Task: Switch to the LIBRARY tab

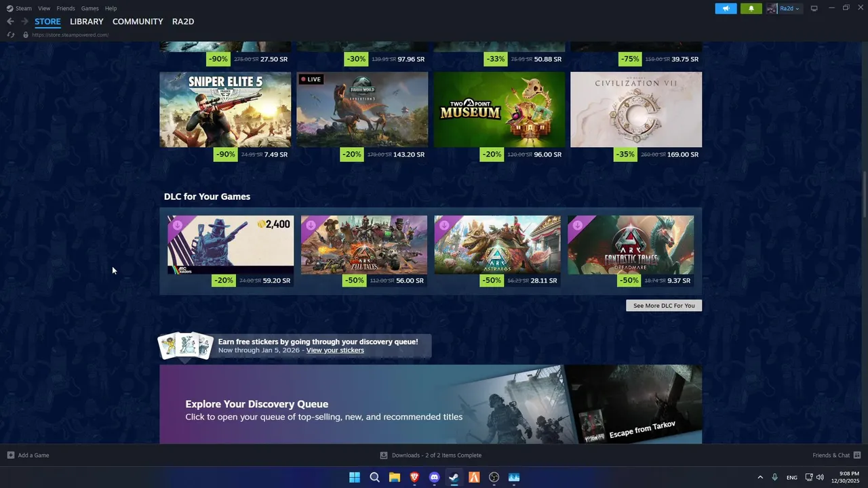Action: (87, 22)
